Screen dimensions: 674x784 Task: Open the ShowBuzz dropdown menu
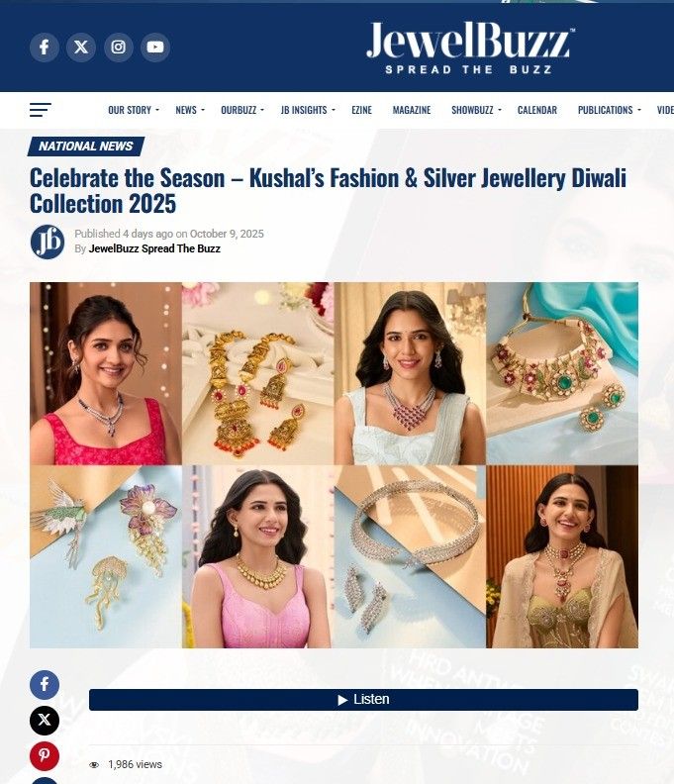(476, 110)
